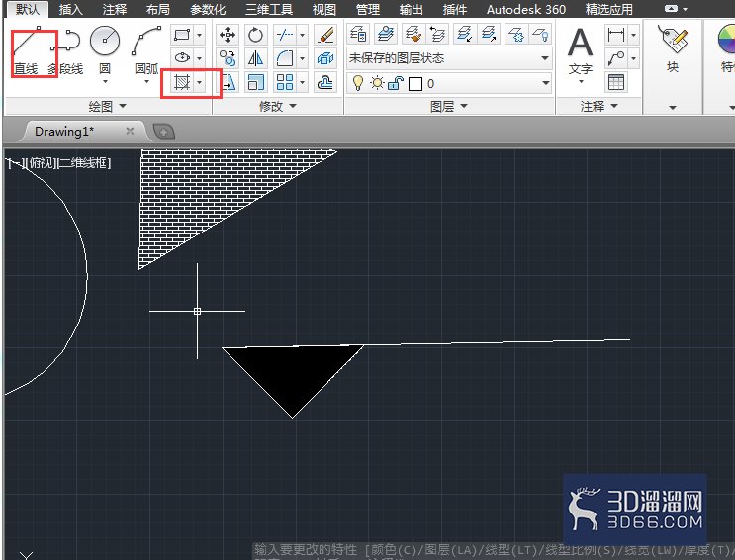The image size is (735, 560).
Task: Expand the Annotation (注释) panel
Action: point(599,107)
